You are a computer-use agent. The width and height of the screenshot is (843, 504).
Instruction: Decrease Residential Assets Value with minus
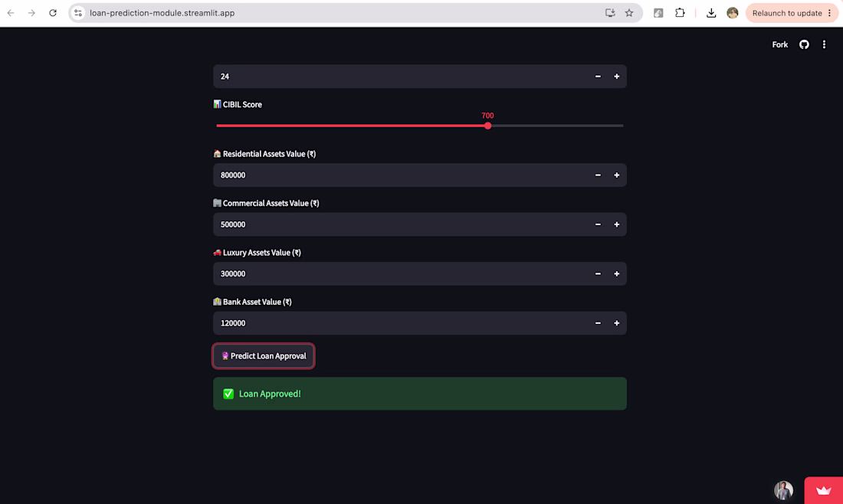point(598,175)
